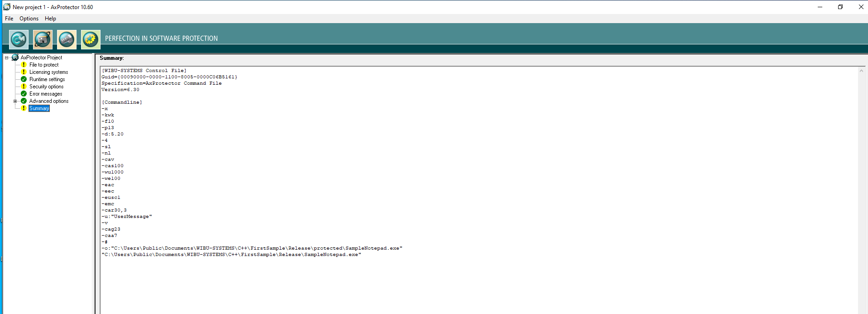Screen dimensions: 868x314
Task: Click the warning icon beside File to protect
Action: (24, 65)
